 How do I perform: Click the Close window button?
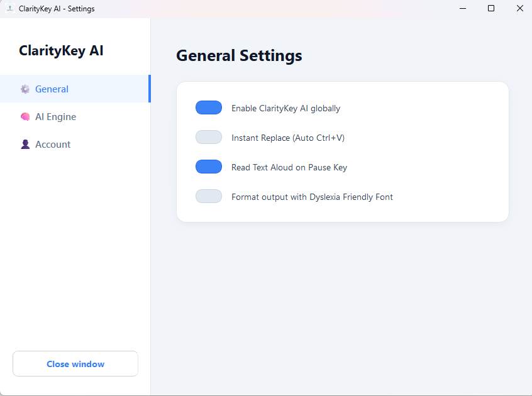[75, 363]
